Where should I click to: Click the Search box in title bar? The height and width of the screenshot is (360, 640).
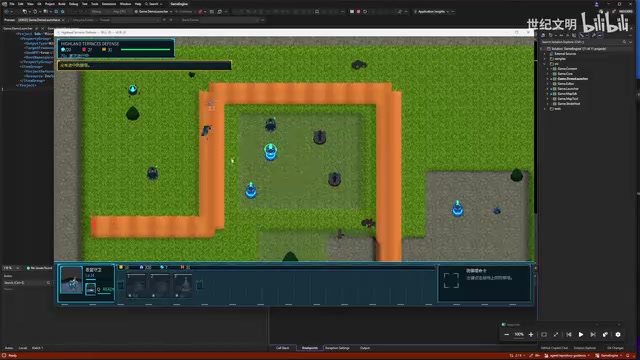point(153,4)
